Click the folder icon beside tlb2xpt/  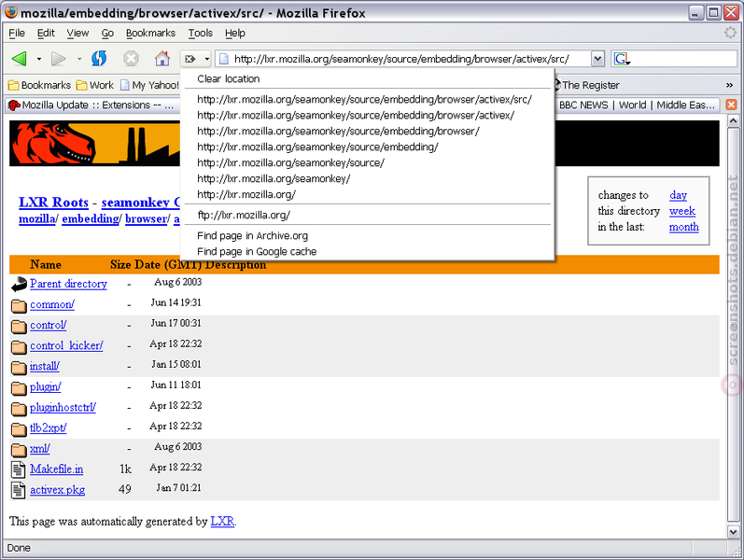pos(19,429)
